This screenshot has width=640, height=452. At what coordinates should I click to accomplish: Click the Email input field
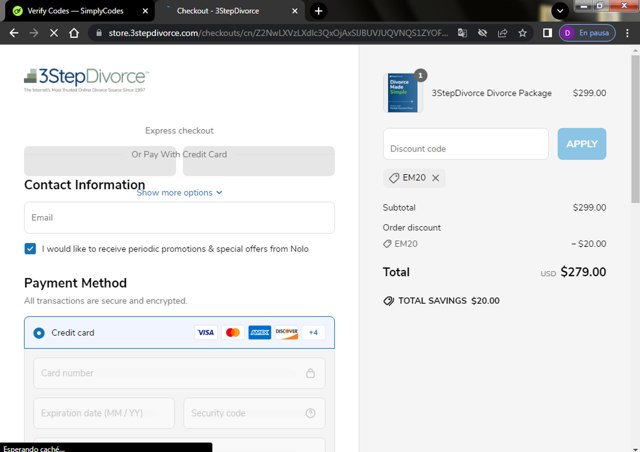[179, 218]
